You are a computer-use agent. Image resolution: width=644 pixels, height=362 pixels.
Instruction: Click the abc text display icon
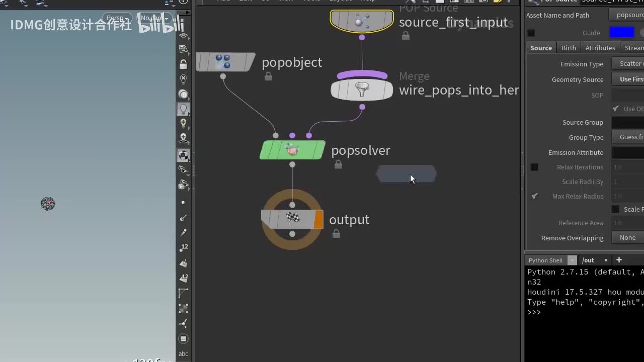click(x=183, y=354)
